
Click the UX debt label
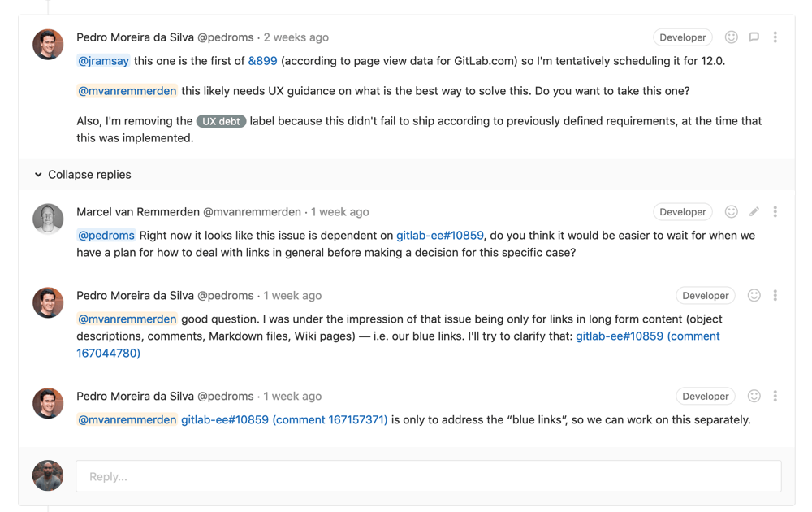coord(221,120)
